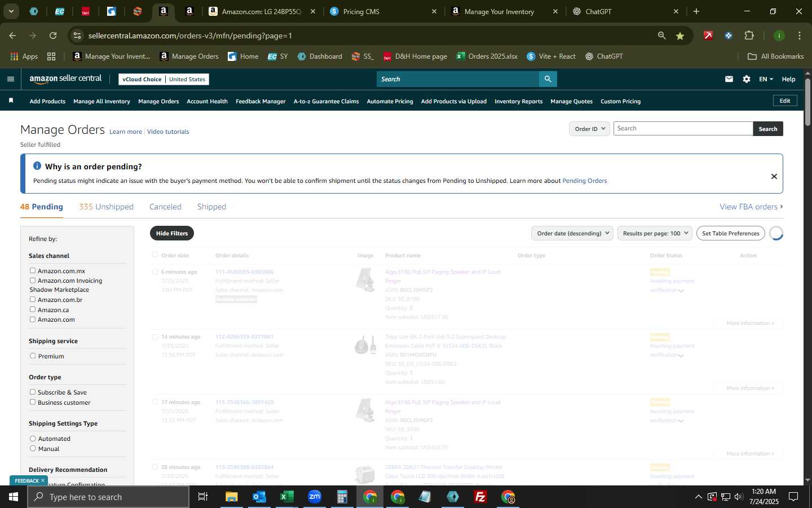Open the Results per page dropdown
The height and width of the screenshot is (508, 812).
tap(655, 233)
